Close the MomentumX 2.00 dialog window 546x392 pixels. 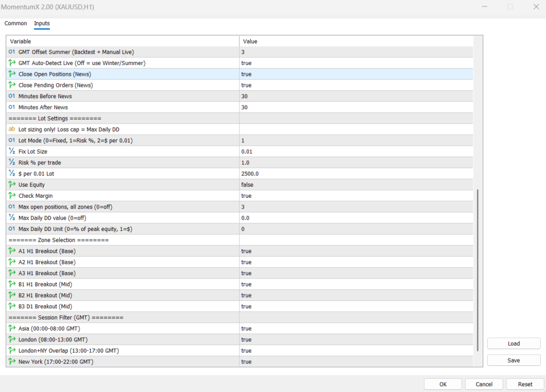[536, 6]
